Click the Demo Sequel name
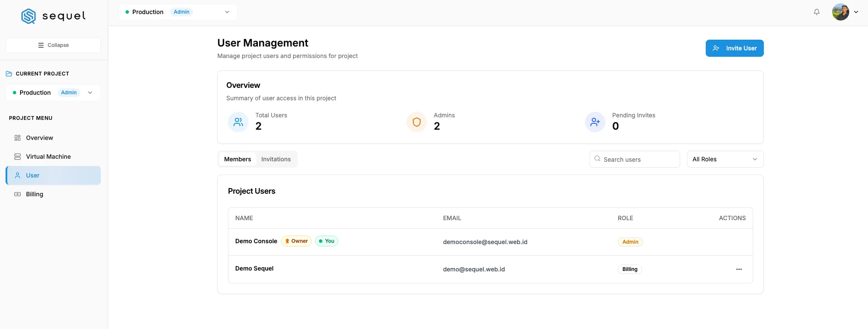Viewport: 868px width, 329px height. 254,268
